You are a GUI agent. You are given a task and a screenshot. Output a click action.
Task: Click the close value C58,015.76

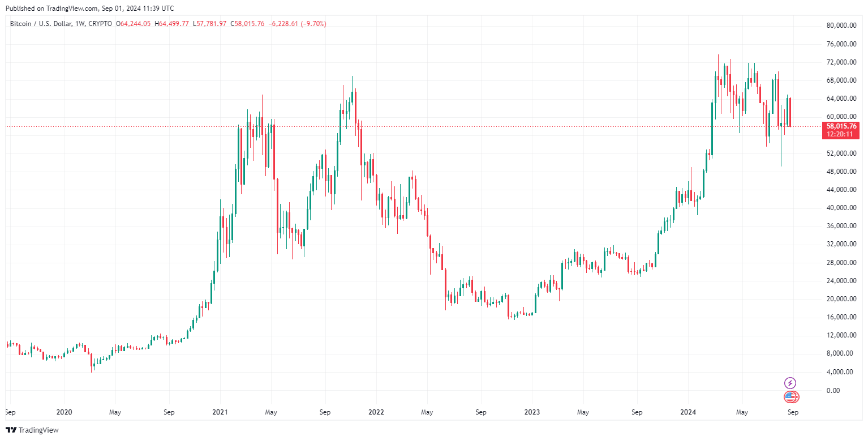(x=248, y=24)
